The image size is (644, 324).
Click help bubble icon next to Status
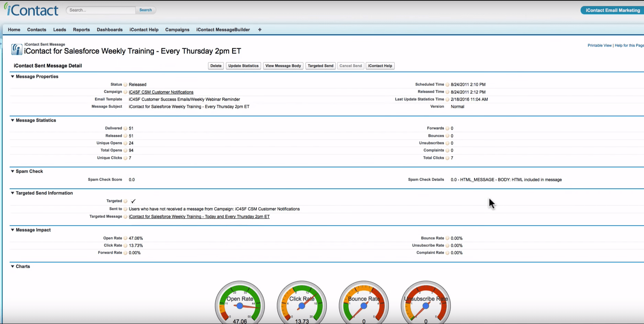coord(125,85)
